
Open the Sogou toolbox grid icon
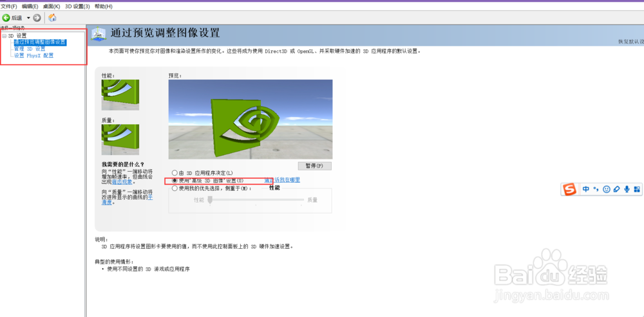(x=637, y=189)
